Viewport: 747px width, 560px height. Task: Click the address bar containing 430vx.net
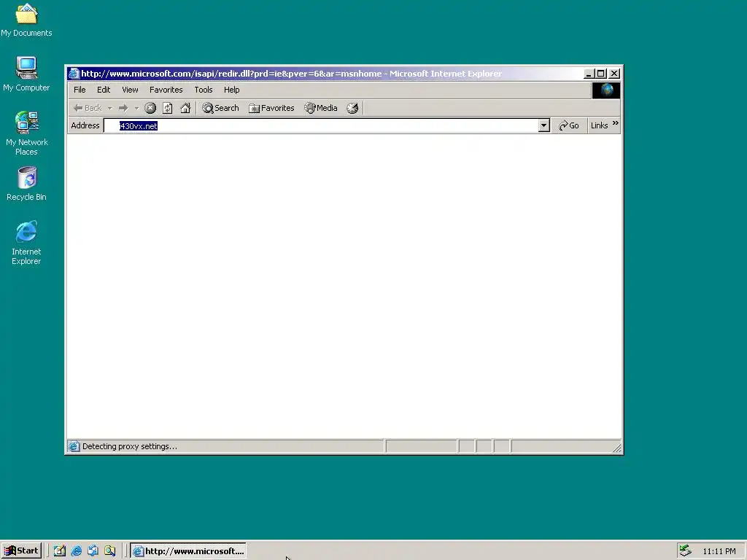[x=322, y=125]
